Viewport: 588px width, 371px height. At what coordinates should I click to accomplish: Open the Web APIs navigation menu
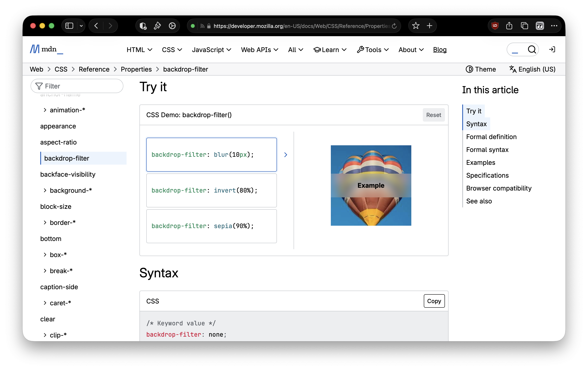pos(259,50)
